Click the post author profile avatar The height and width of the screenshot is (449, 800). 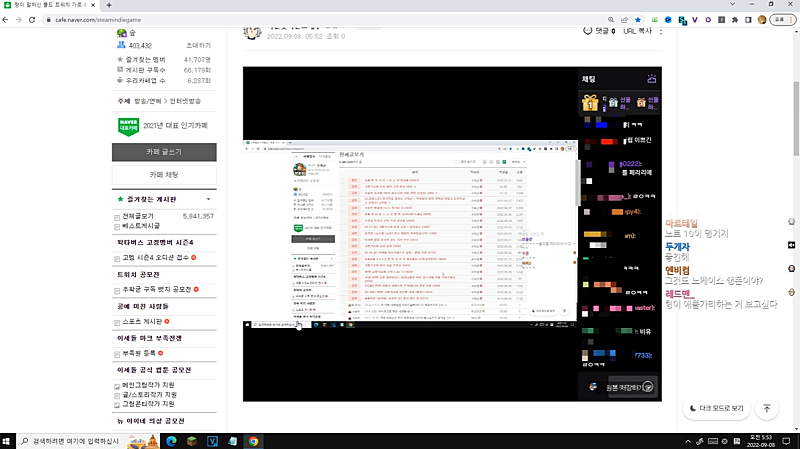coord(252,32)
